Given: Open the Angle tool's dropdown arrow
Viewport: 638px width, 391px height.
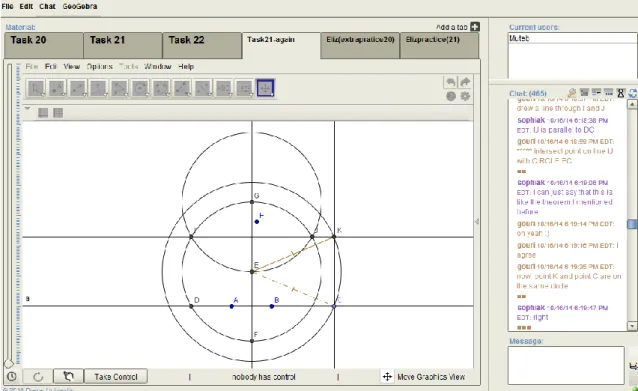Looking at the screenshot, I should [x=189, y=95].
